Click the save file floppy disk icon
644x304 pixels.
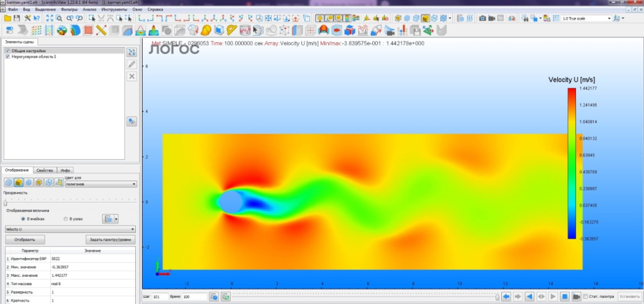pyautogui.click(x=17, y=19)
